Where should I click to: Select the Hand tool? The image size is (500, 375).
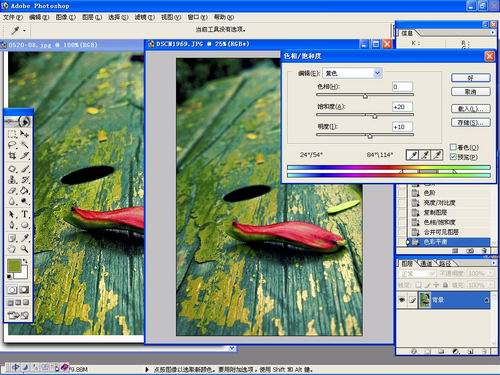pyautogui.click(x=12, y=249)
